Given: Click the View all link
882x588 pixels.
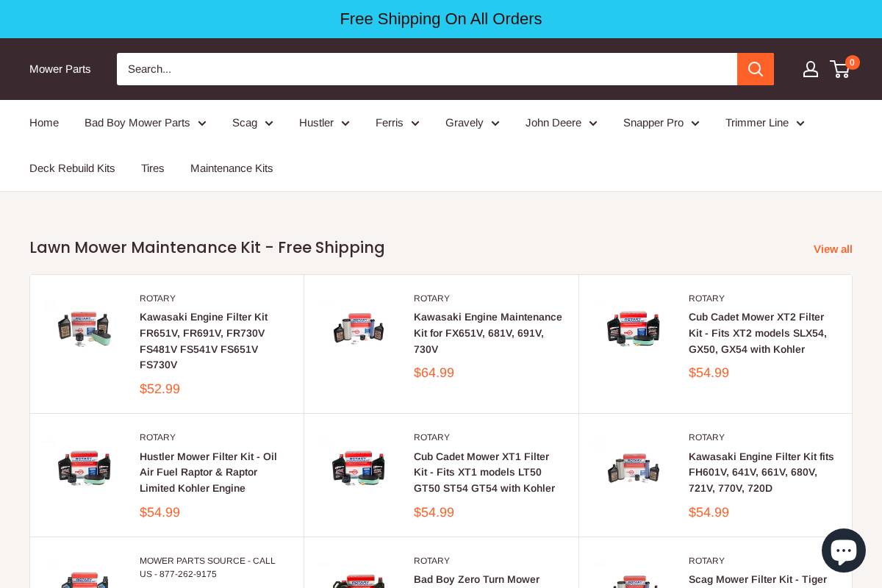Looking at the screenshot, I should coord(833,249).
